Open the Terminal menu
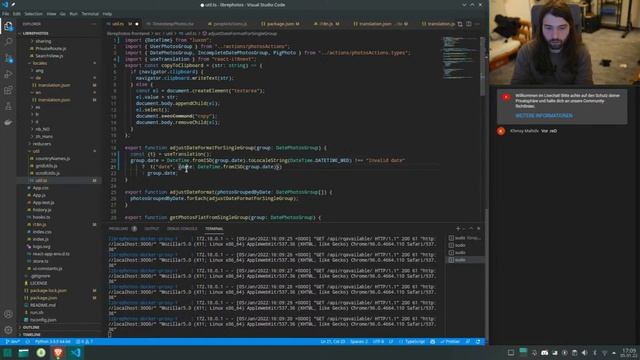Screen dimensions: 640x360 (90, 14)
